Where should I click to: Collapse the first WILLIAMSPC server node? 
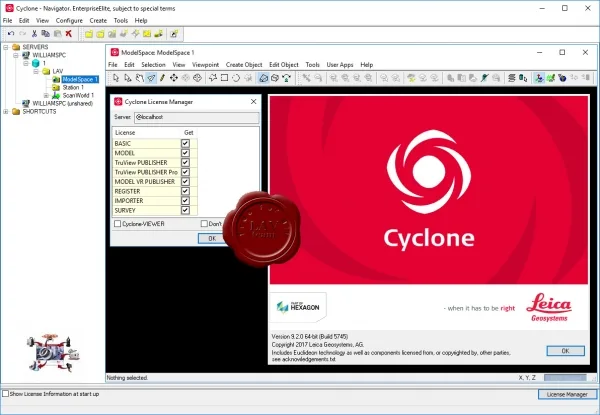coord(16,55)
